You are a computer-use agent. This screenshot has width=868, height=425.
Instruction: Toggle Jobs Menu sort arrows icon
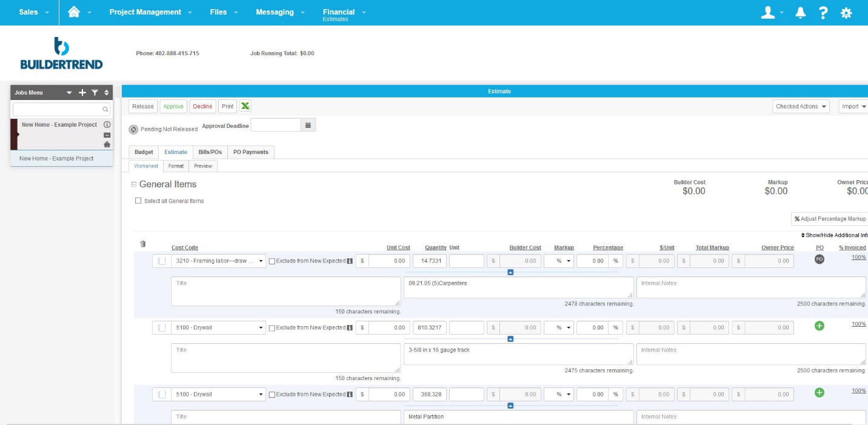(x=107, y=93)
